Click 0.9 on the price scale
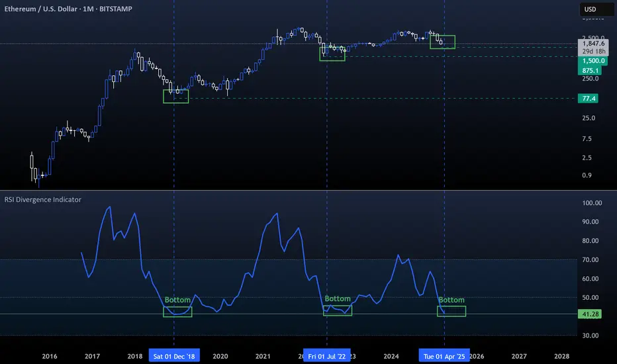 click(587, 175)
